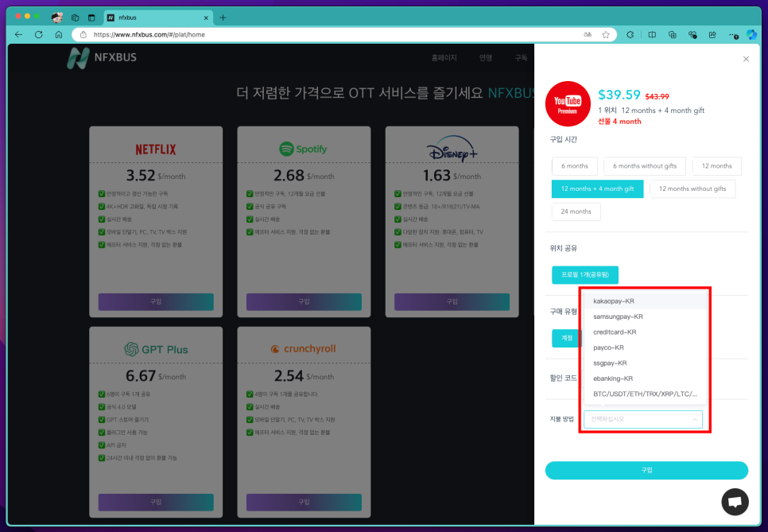Click the $39.59 price text
The image size is (768, 532).
tap(619, 95)
